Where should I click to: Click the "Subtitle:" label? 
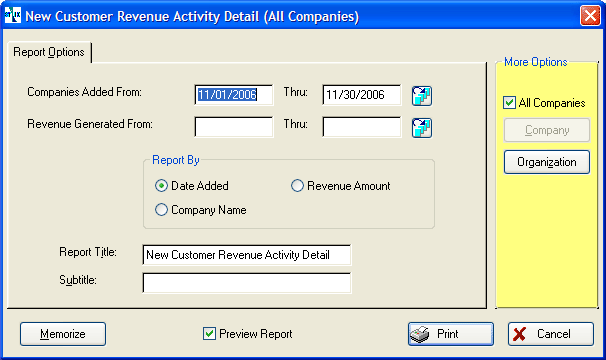tap(78, 280)
